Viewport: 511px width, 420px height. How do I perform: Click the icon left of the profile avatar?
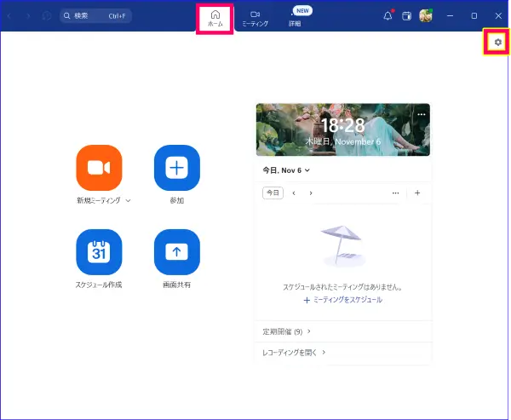coord(407,15)
